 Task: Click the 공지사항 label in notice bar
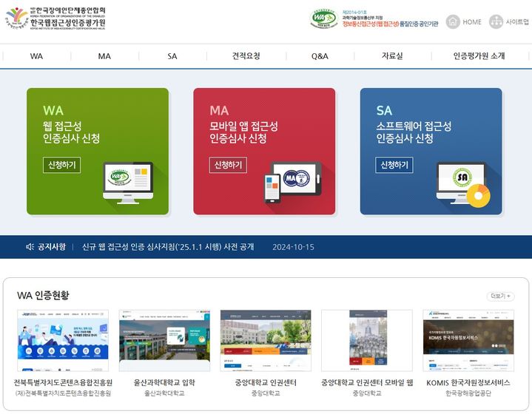click(x=52, y=247)
